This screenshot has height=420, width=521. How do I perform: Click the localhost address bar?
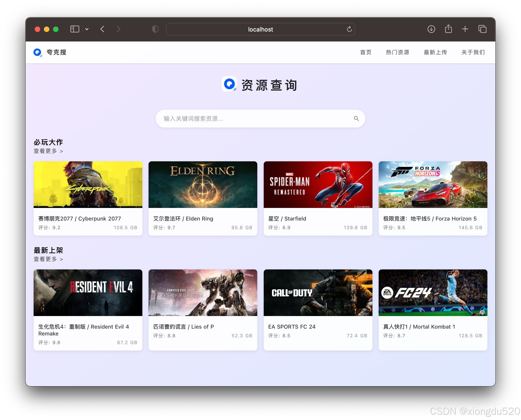pyautogui.click(x=260, y=29)
